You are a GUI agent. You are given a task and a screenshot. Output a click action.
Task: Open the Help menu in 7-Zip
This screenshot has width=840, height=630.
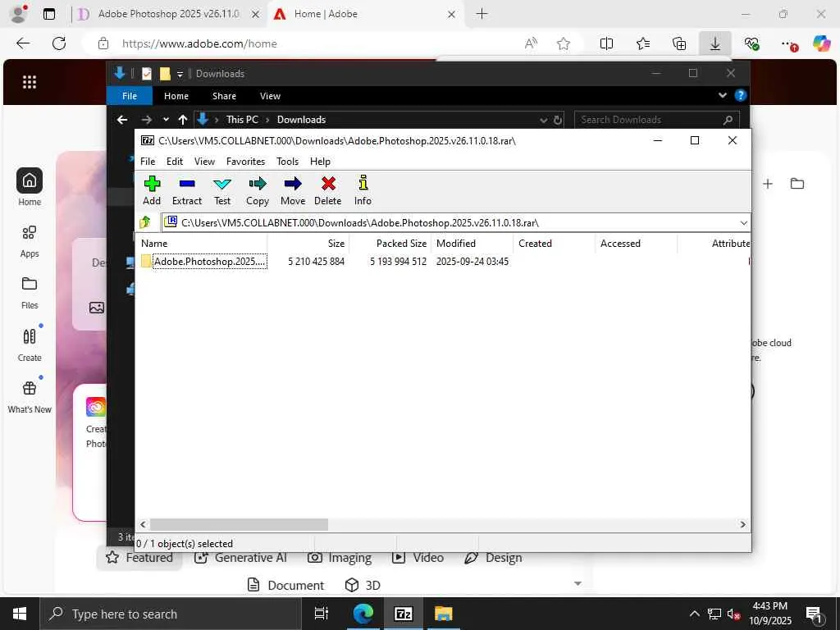coord(320,162)
